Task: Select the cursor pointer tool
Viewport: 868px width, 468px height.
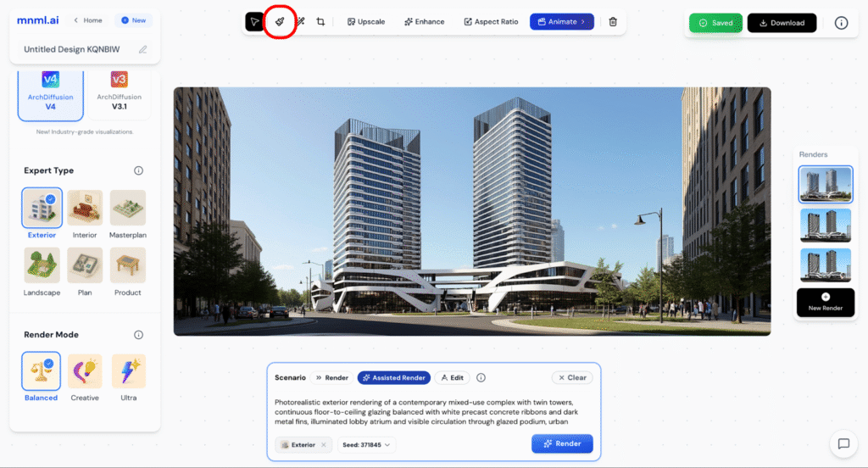Action: [x=254, y=21]
